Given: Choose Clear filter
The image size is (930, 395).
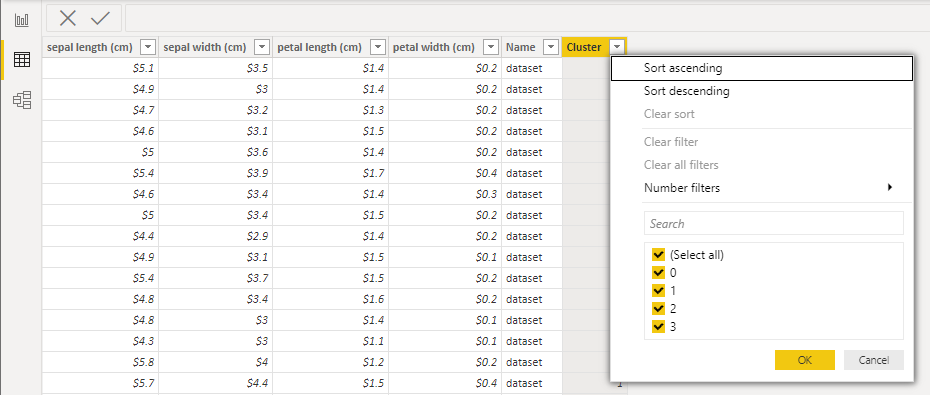Looking at the screenshot, I should pyautogui.click(x=762, y=142).
